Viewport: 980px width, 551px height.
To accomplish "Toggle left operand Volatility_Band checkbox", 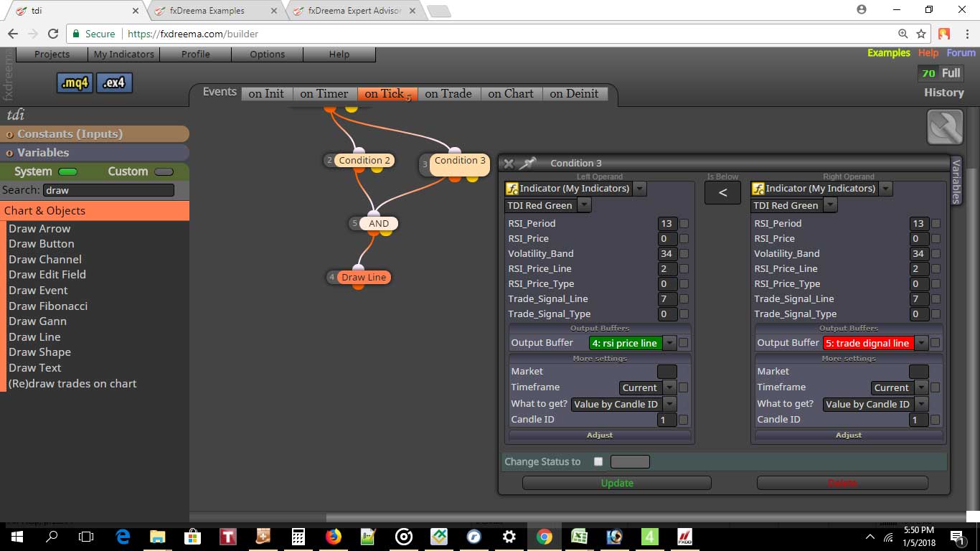I will [x=684, y=254].
